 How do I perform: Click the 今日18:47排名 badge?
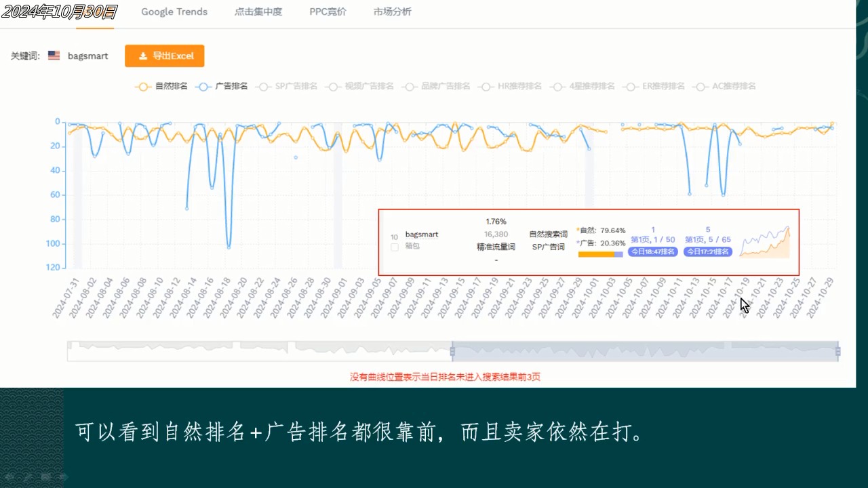(653, 251)
